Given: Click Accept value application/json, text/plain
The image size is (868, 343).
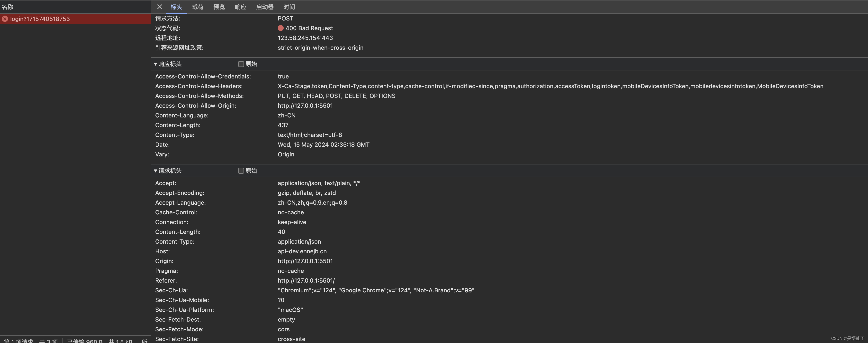Looking at the screenshot, I should pyautogui.click(x=319, y=183).
